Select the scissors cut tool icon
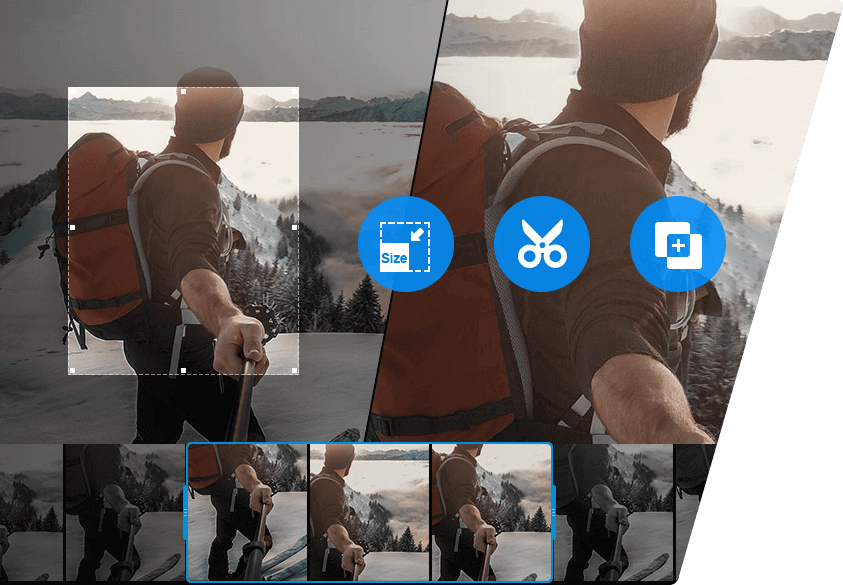The image size is (843, 585). [542, 244]
